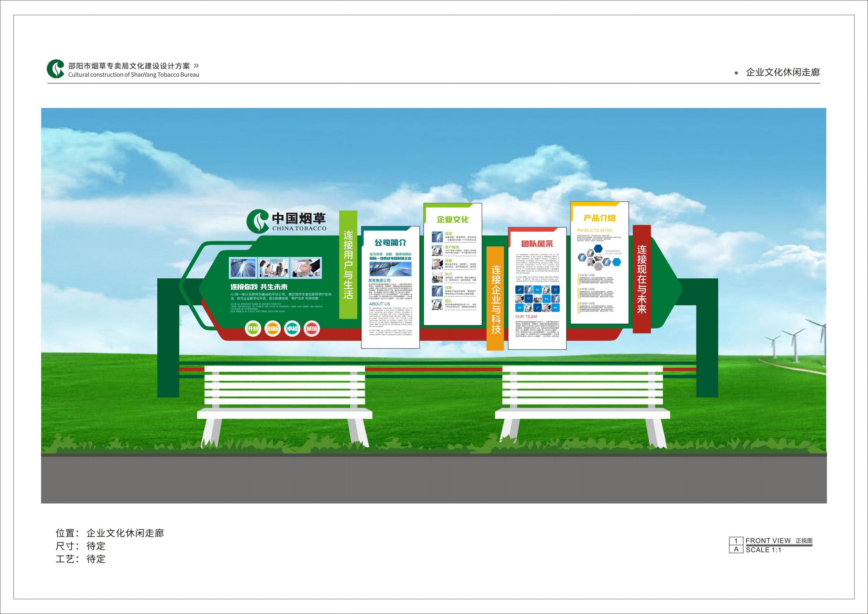Click the CHINA TOBACCO lettering
This screenshot has height=614, width=868.
pyautogui.click(x=299, y=228)
